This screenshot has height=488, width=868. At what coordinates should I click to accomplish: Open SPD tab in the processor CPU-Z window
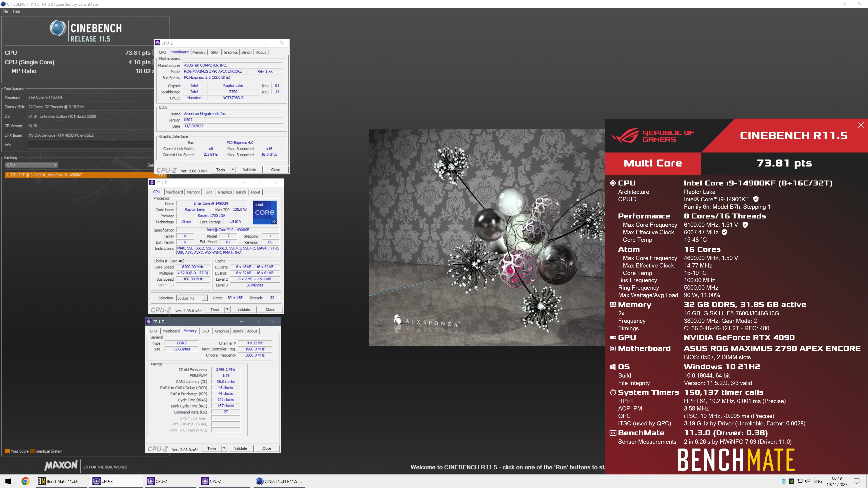[x=209, y=192]
